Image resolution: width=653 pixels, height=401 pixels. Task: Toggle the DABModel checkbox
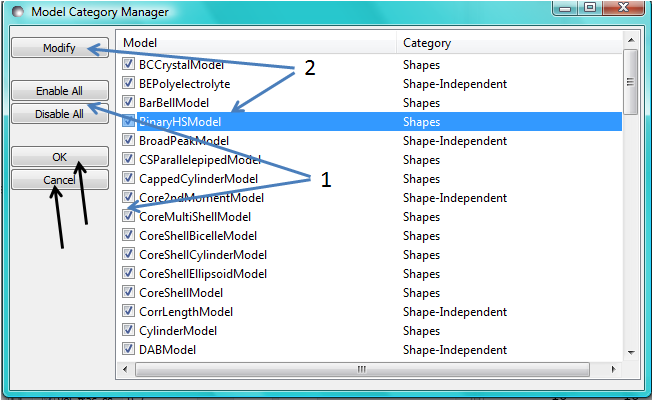click(128, 349)
